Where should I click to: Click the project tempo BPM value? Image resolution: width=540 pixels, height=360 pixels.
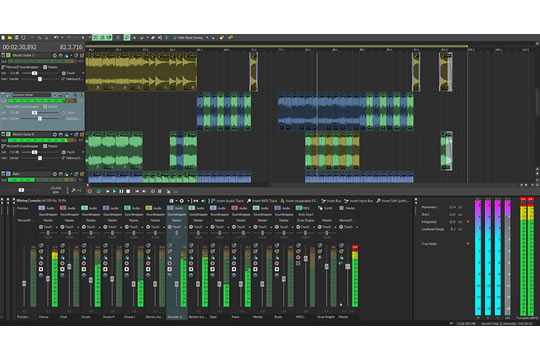[55, 190]
